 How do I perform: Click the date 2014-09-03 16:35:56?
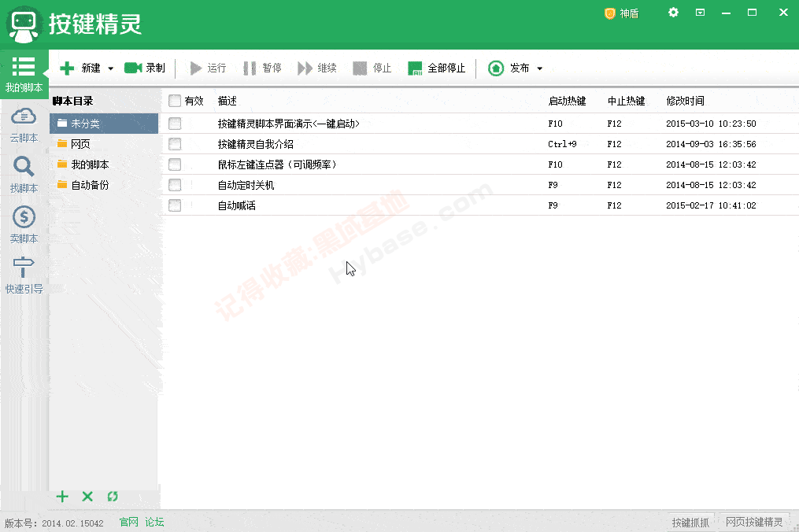711,144
